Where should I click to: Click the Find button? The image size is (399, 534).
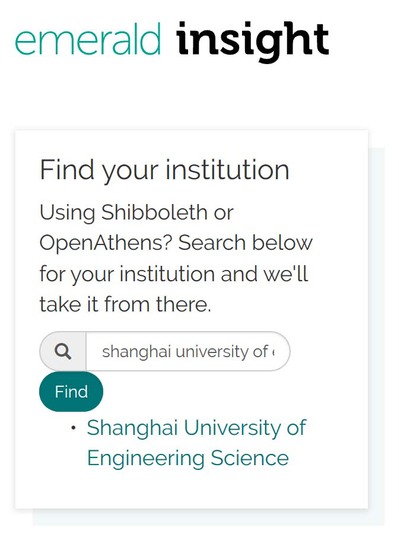71,392
